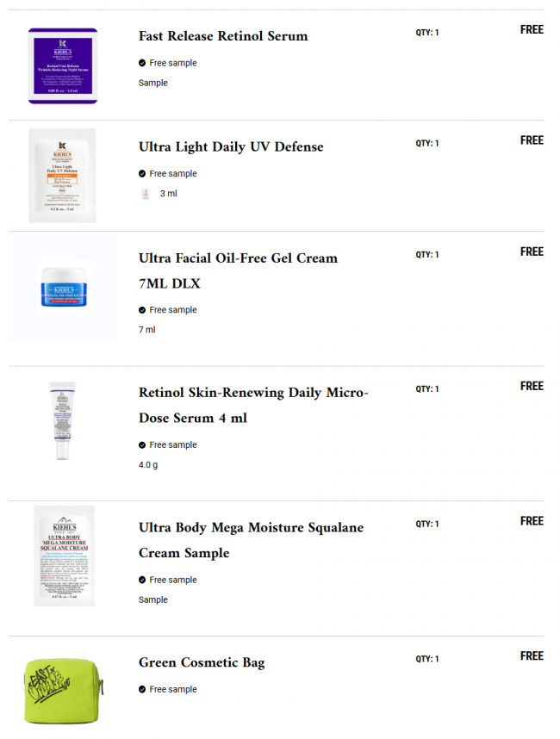This screenshot has width=560, height=739.
Task: Click the checkmark icon under Retinol Micro-Dose Serum
Action: 142,445
